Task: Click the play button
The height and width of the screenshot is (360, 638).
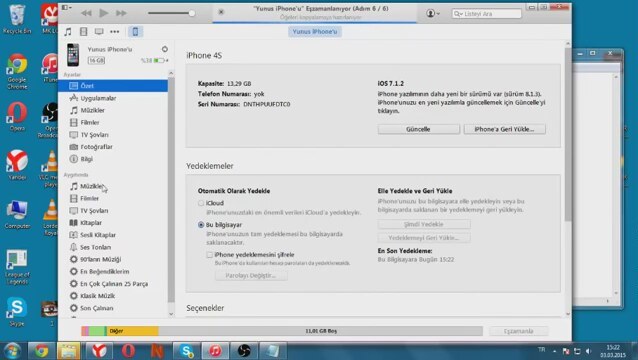Action: [x=104, y=13]
